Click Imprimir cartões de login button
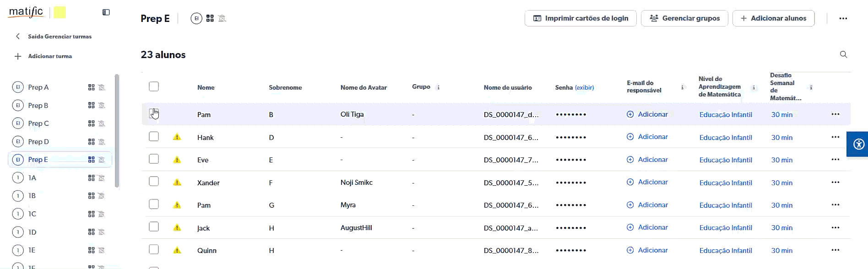 pos(580,18)
